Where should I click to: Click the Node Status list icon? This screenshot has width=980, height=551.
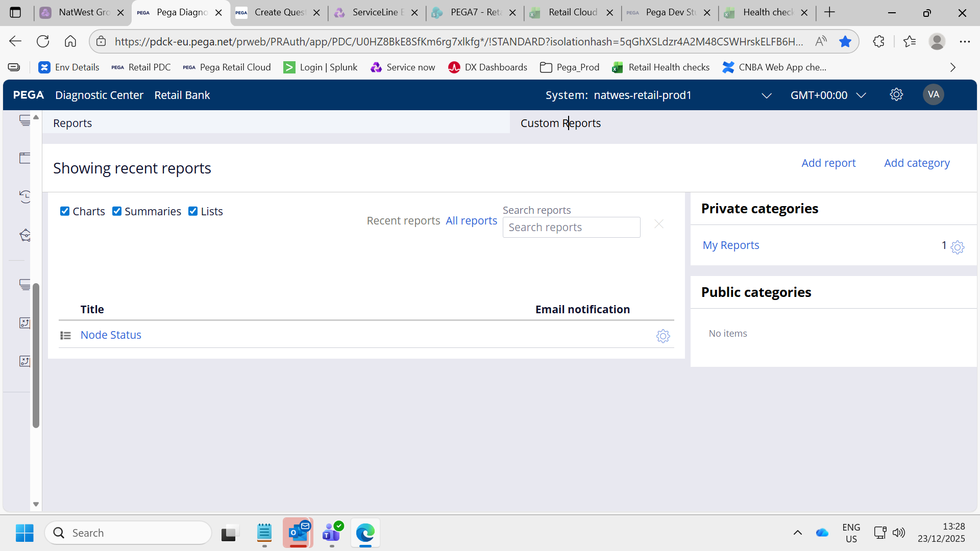coord(66,335)
